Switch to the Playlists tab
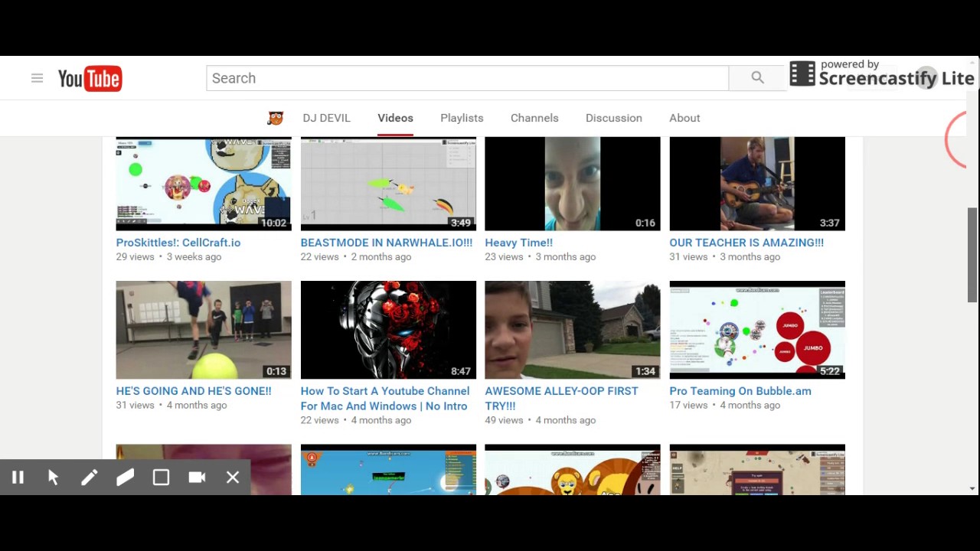The width and height of the screenshot is (980, 551). pyautogui.click(x=462, y=118)
